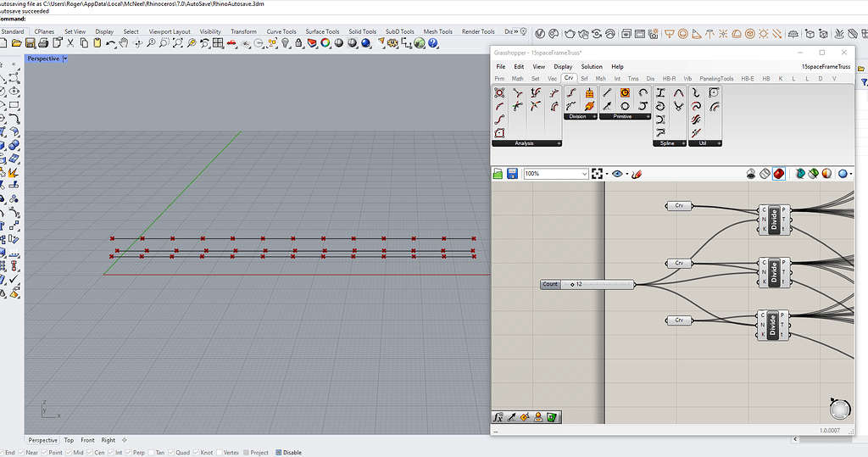The image size is (868, 457).
Task: Select the sketch tool in canvas toolbar
Action: [637, 174]
